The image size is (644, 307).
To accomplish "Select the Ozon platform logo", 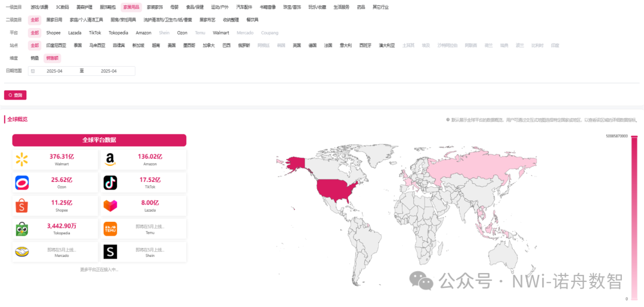I will [22, 182].
